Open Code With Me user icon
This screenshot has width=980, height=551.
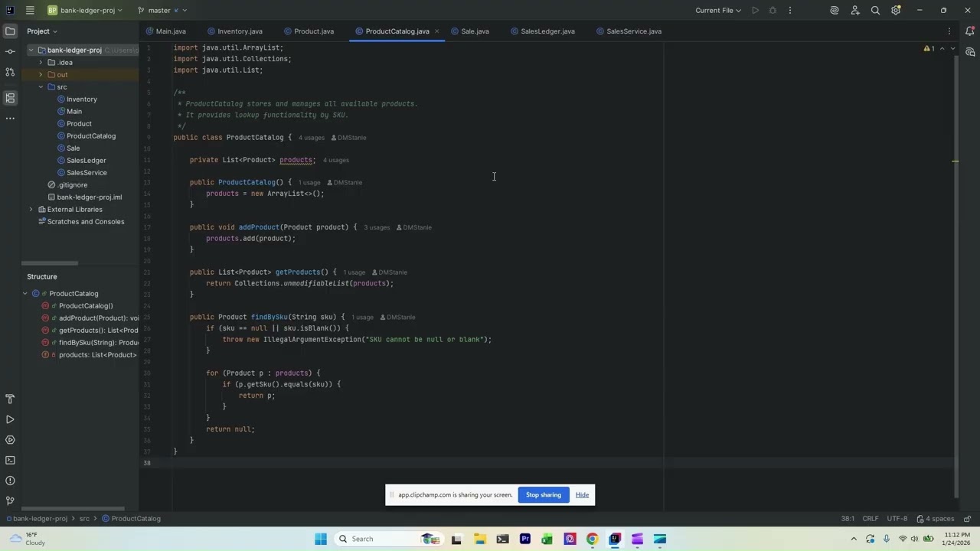point(855,10)
